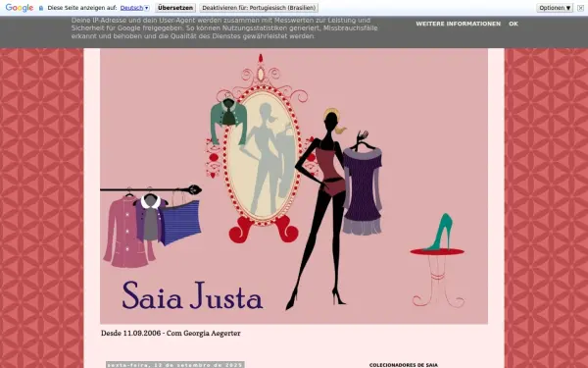Click the Saia Justa blog title
This screenshot has width=588, height=368.
(192, 295)
